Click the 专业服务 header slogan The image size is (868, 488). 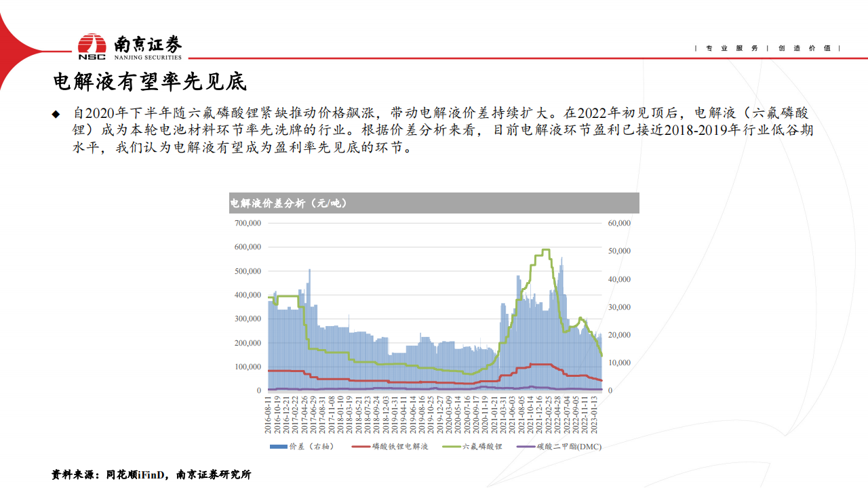click(732, 48)
